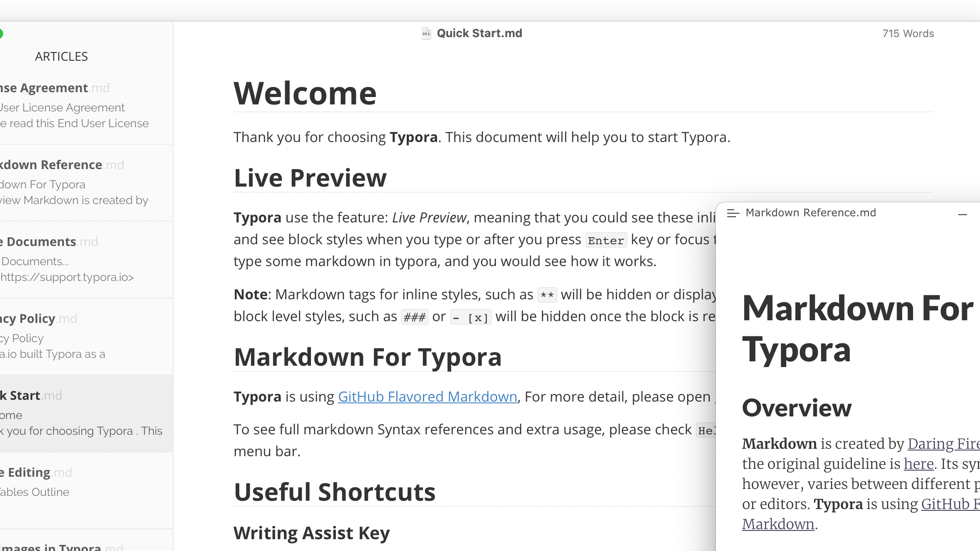Follow the GitHub Flavored Markdown link
Image resolution: width=980 pixels, height=551 pixels.
(427, 397)
